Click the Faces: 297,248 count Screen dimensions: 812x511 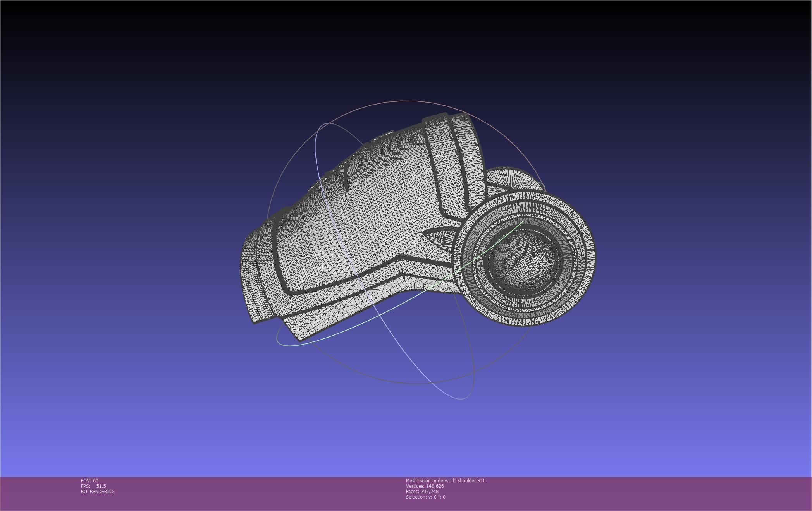click(422, 491)
